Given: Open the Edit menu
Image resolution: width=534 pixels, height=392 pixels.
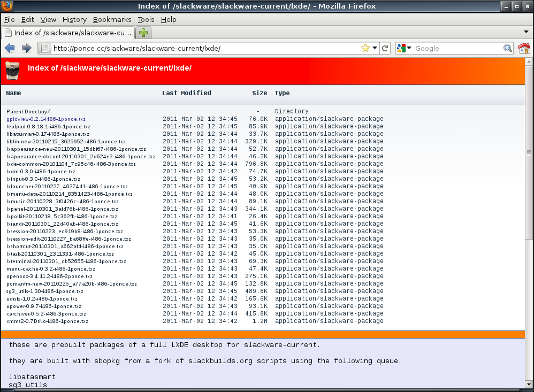Looking at the screenshot, I should (27, 20).
